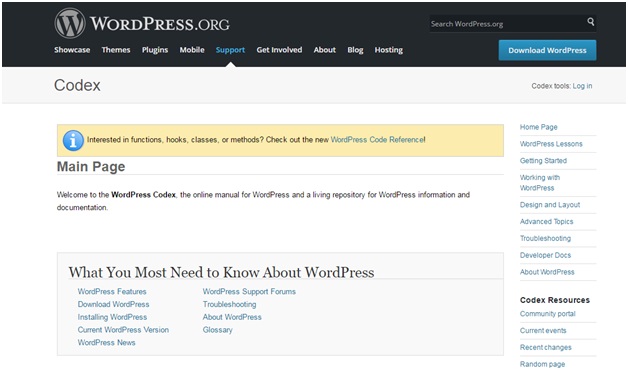Viewport: 628px width, 371px height.
Task: Click the Download WordPress button
Action: 547,50
